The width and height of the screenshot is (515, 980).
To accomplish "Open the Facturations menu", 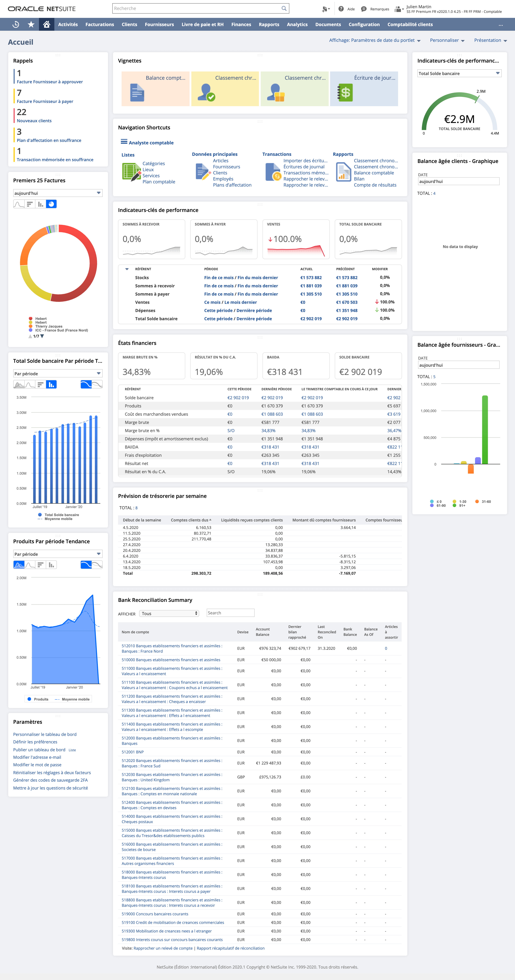I will 100,24.
